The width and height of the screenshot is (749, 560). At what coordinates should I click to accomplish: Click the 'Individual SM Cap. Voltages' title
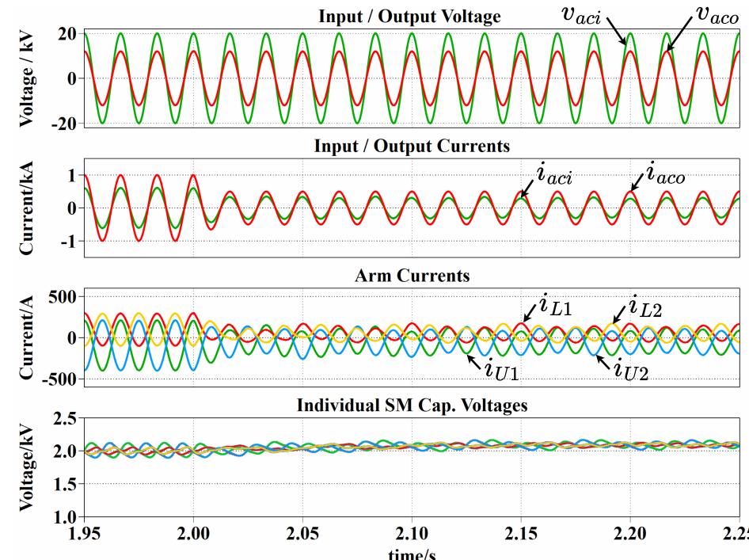tap(412, 406)
